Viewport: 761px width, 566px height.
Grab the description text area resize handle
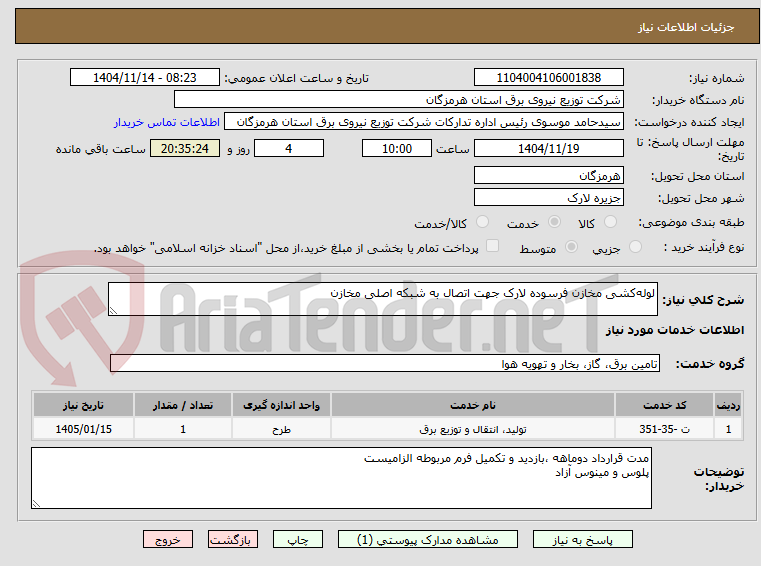point(113,311)
